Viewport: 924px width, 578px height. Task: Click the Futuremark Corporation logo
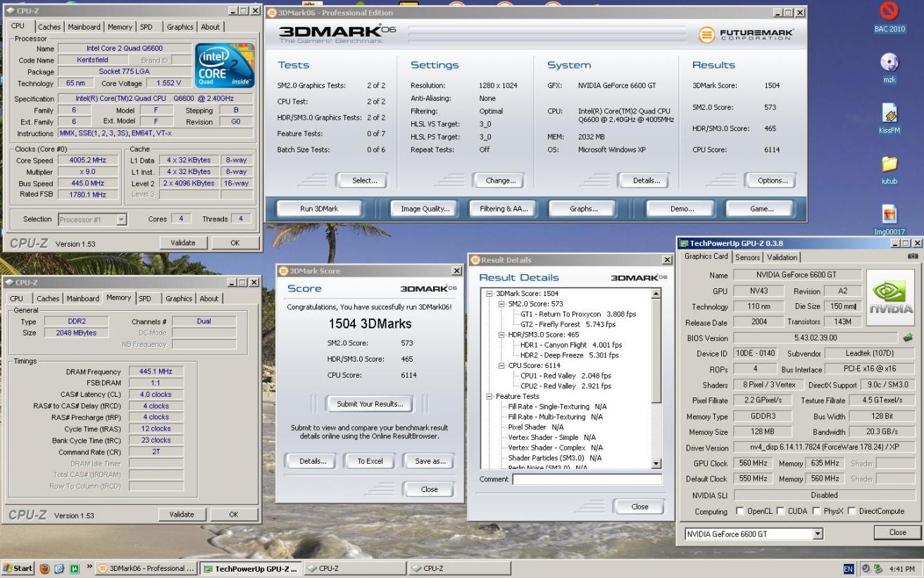click(747, 35)
